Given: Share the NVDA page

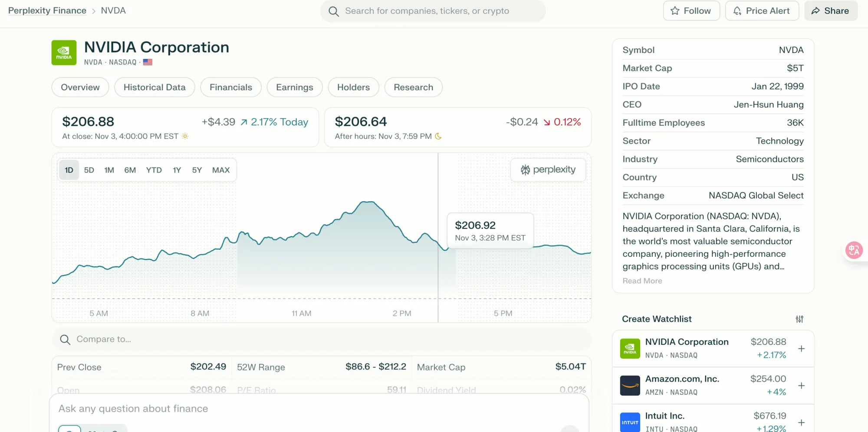Looking at the screenshot, I should click(830, 11).
